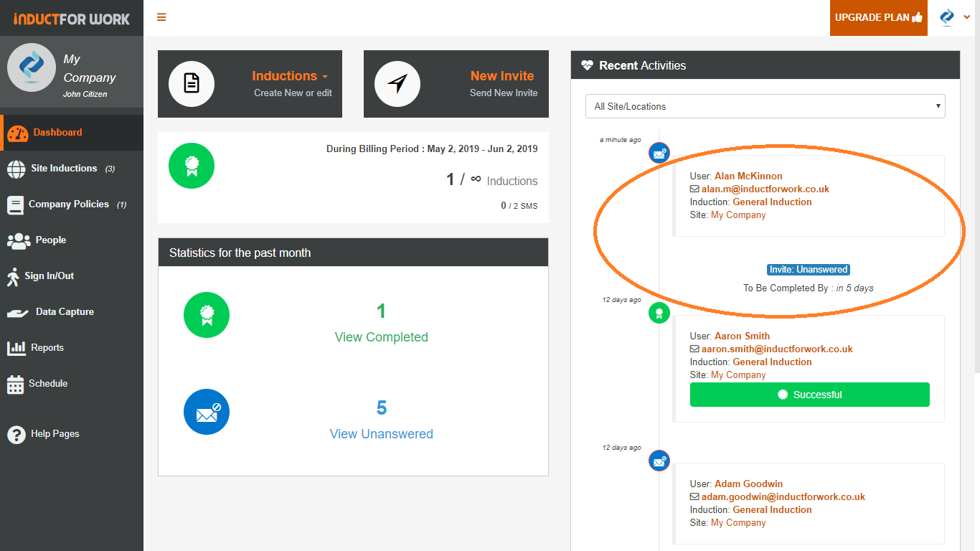Click General Induction link under Alan McKinnon

[x=772, y=202]
